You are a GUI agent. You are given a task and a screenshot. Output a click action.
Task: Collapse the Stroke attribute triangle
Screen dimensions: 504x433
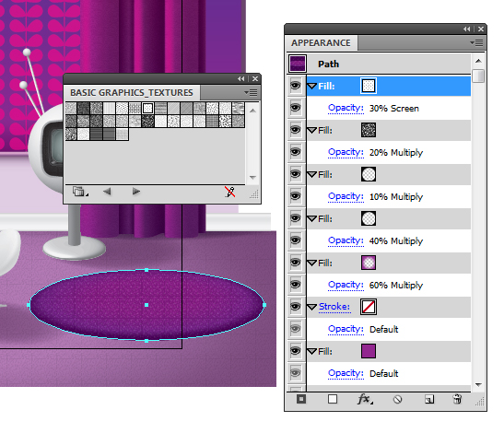(311, 307)
